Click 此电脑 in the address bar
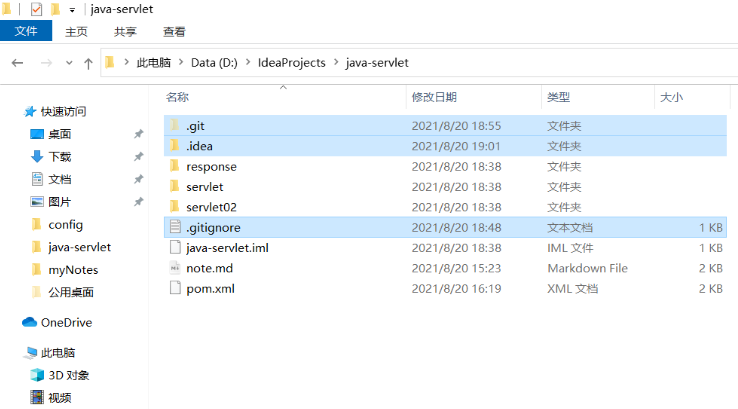This screenshot has height=409, width=738. coord(153,63)
